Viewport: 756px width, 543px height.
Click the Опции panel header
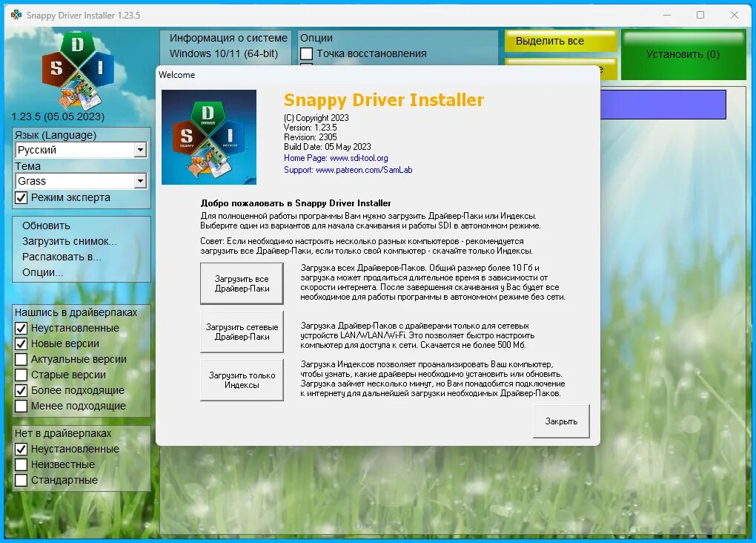(x=316, y=38)
